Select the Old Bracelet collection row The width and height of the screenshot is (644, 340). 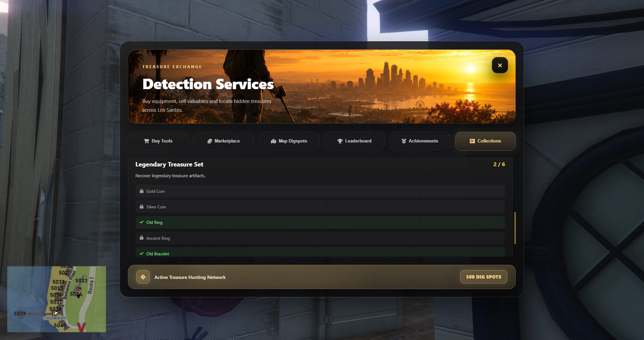(x=320, y=252)
